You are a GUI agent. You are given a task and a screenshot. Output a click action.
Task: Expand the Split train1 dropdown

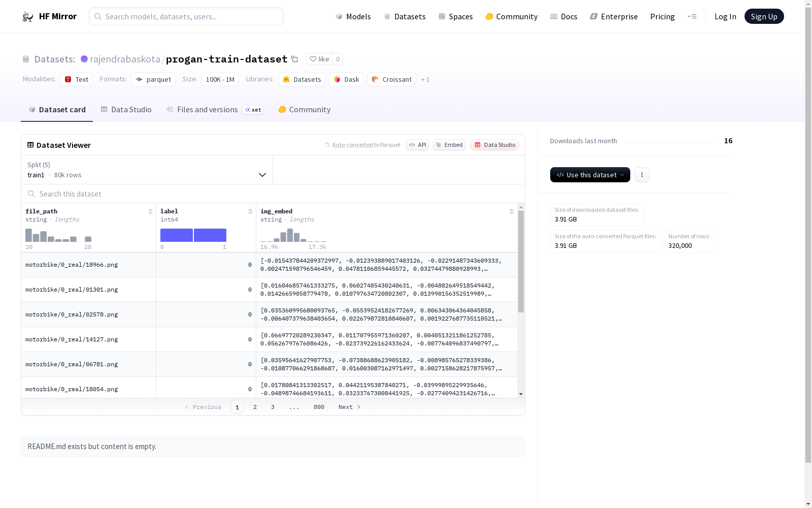tap(147, 170)
